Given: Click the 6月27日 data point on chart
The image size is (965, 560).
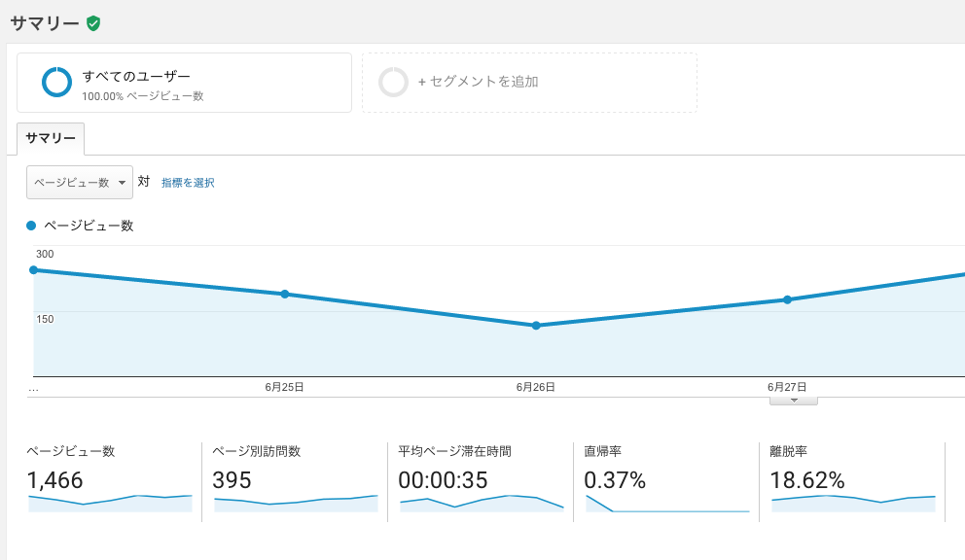Looking at the screenshot, I should point(787,299).
